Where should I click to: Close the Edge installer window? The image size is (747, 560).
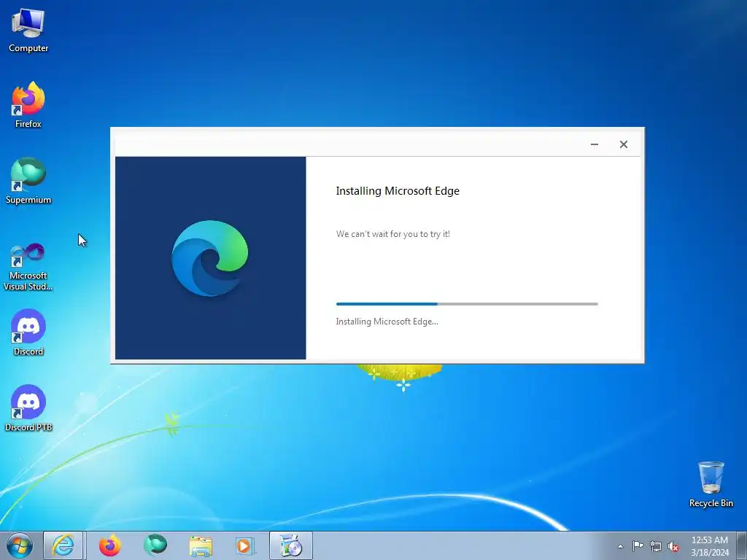click(624, 144)
